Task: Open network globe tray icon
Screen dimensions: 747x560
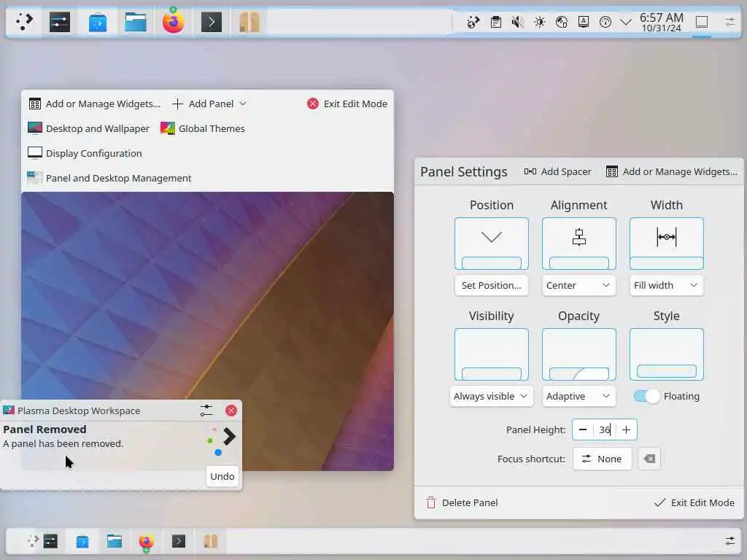Action: (x=562, y=22)
